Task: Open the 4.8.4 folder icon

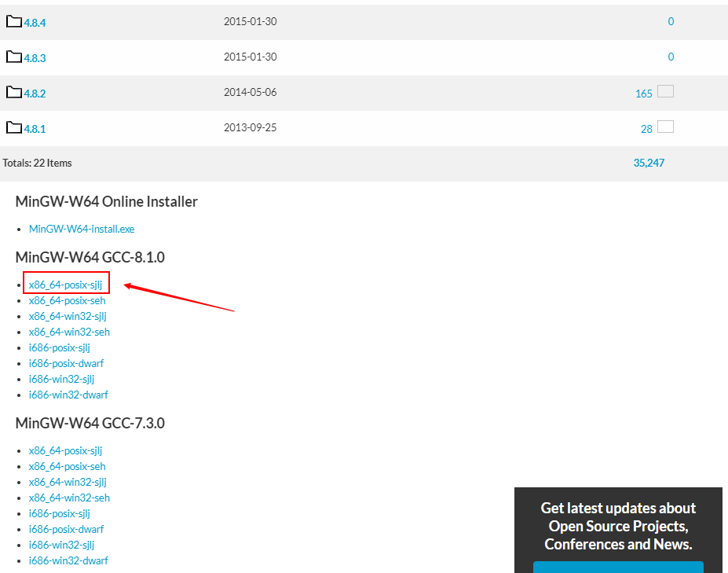Action: coord(14,21)
